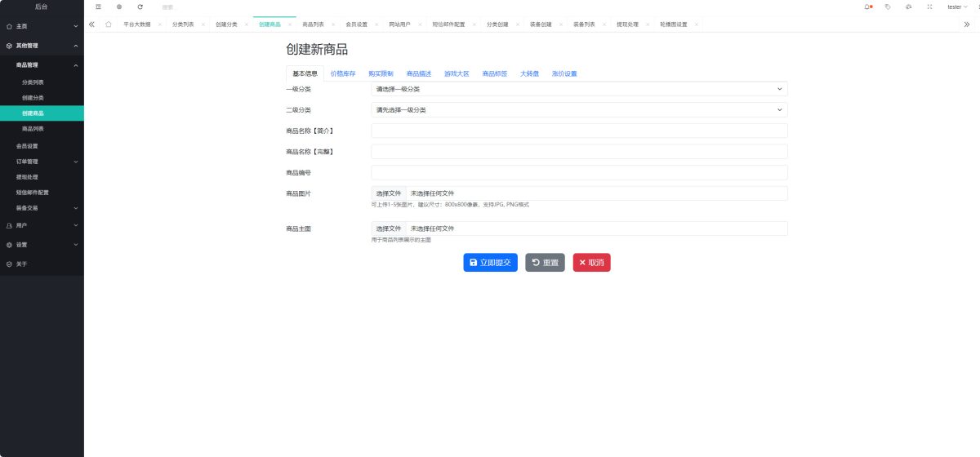Open the 轮播图设置 page tab

[x=674, y=24]
